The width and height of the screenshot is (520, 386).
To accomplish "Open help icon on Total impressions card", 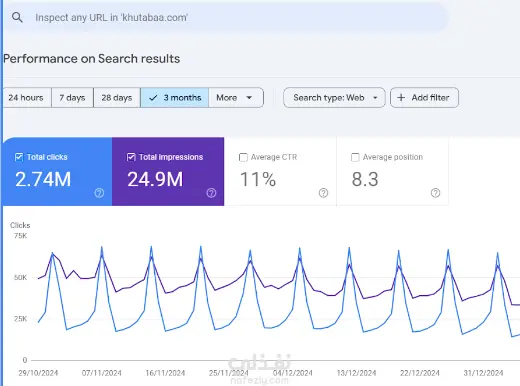I will [211, 193].
